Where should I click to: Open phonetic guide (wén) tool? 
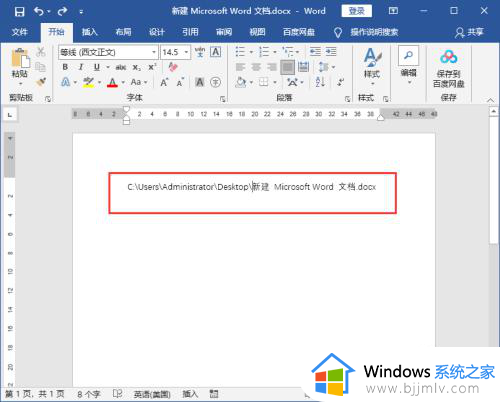point(200,52)
